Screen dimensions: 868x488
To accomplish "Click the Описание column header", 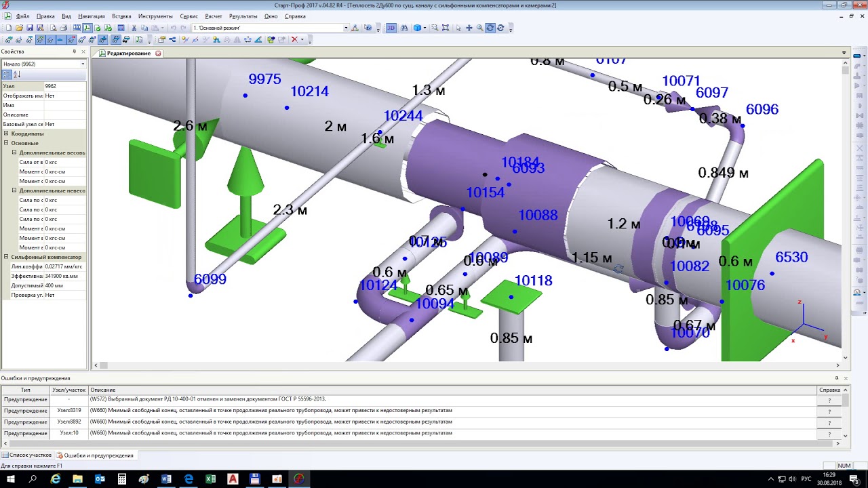I will (x=452, y=390).
